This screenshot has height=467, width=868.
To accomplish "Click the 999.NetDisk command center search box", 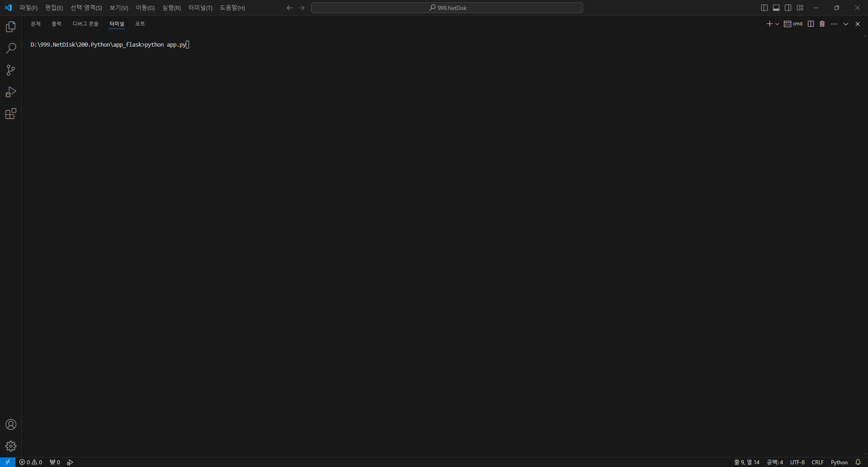I will pos(447,8).
